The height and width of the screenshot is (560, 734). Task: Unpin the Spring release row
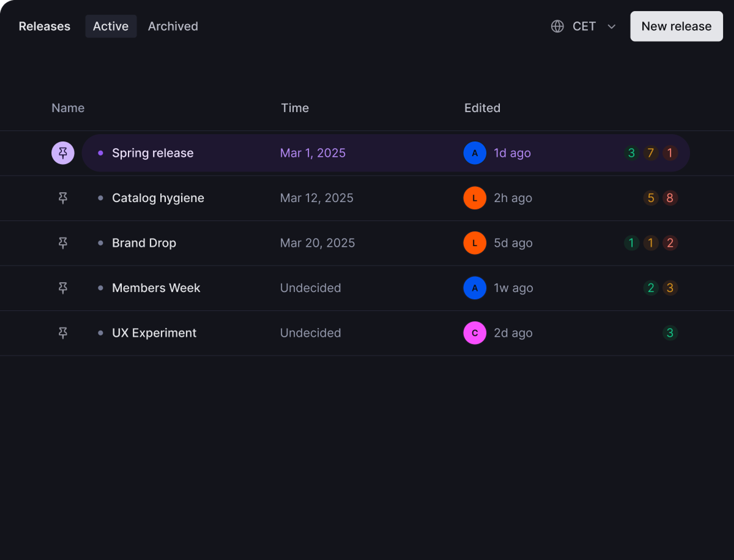coord(63,153)
